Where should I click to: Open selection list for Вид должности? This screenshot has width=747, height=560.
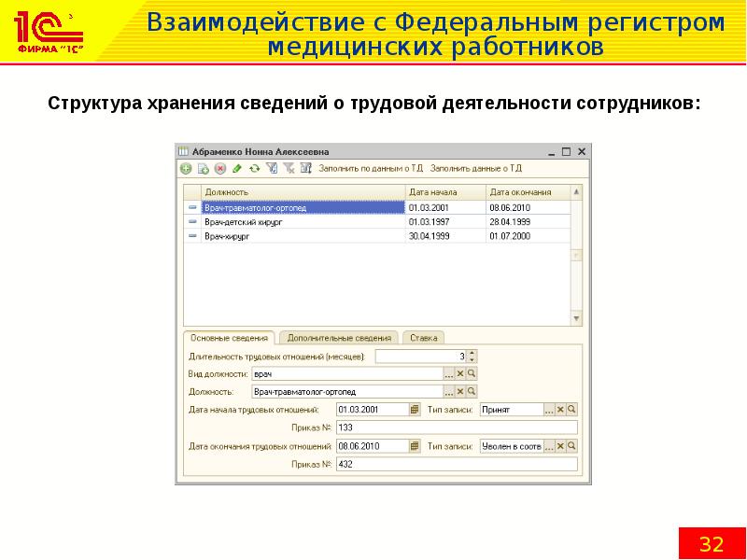point(448,373)
